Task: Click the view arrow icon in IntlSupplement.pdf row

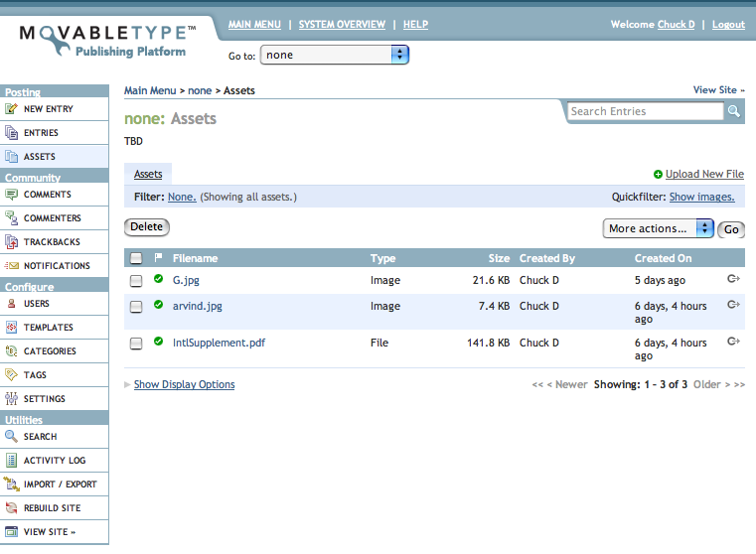Action: (733, 342)
